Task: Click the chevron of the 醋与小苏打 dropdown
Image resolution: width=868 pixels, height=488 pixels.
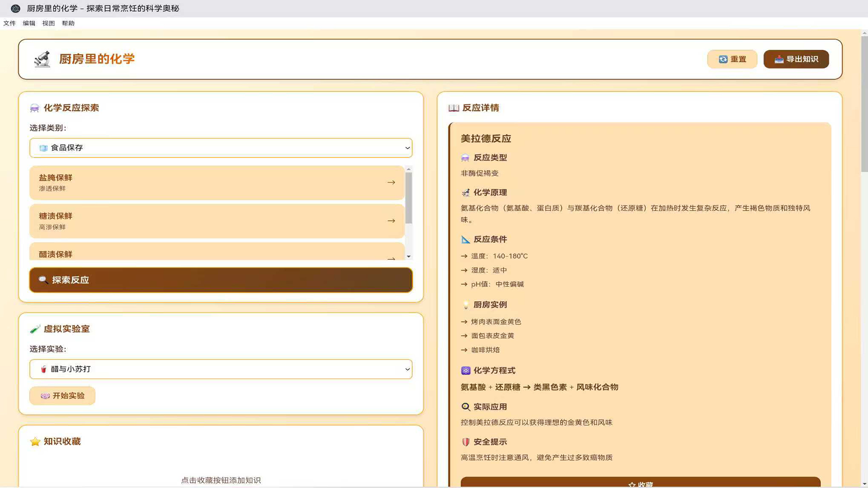Action: [407, 370]
